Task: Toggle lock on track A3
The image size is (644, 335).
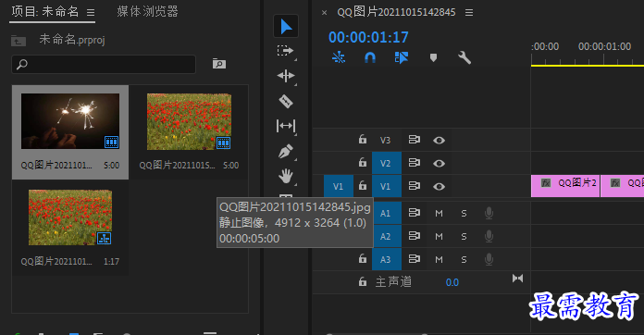Action: 363,259
